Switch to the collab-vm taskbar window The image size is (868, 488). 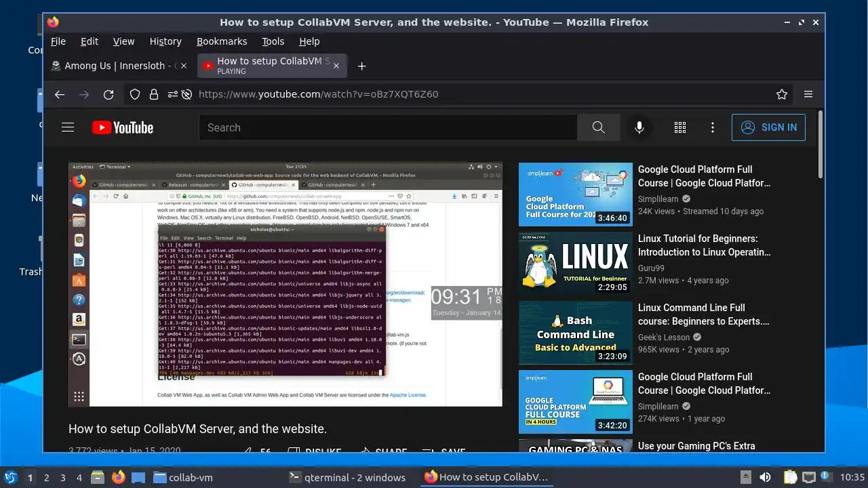[x=216, y=477]
